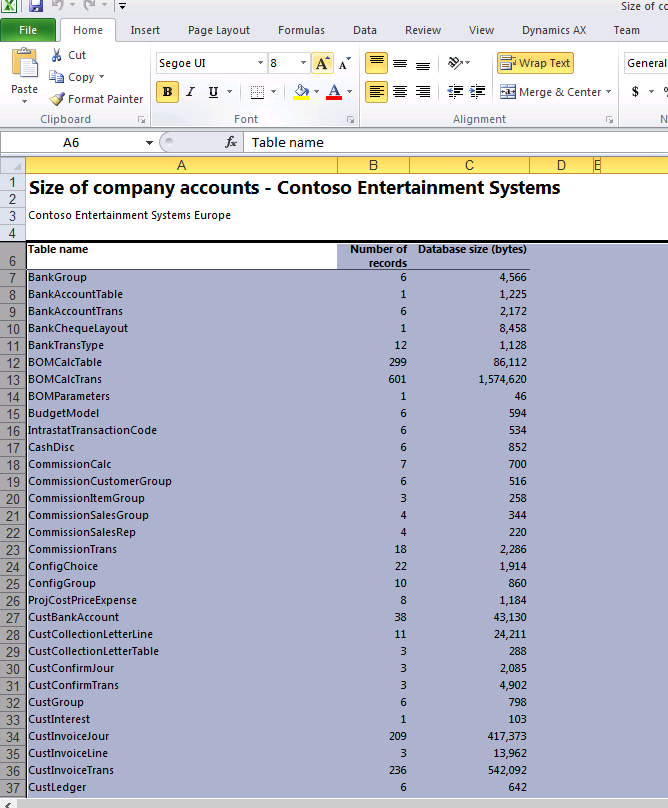Viewport: 668px width, 808px height.
Task: Toggle Wrap Text option
Action: (535, 63)
